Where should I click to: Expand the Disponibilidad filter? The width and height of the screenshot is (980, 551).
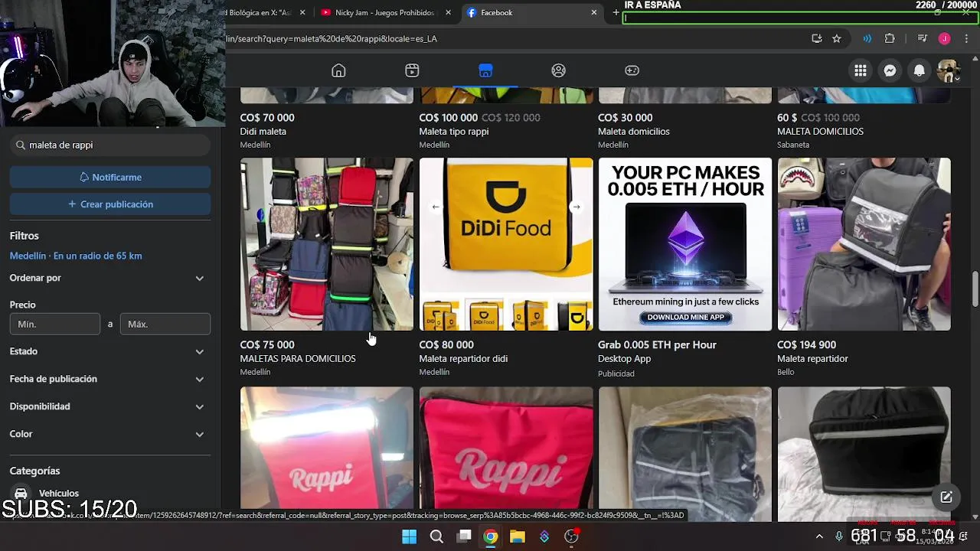point(107,406)
